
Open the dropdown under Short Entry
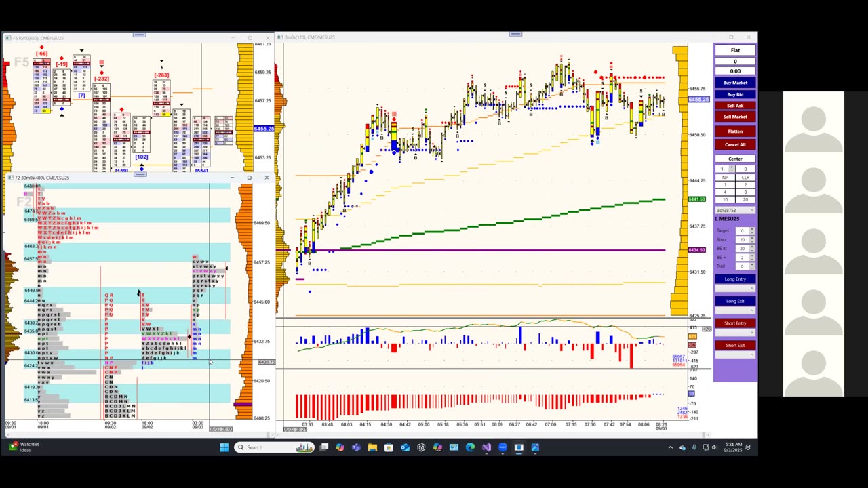[x=735, y=333]
